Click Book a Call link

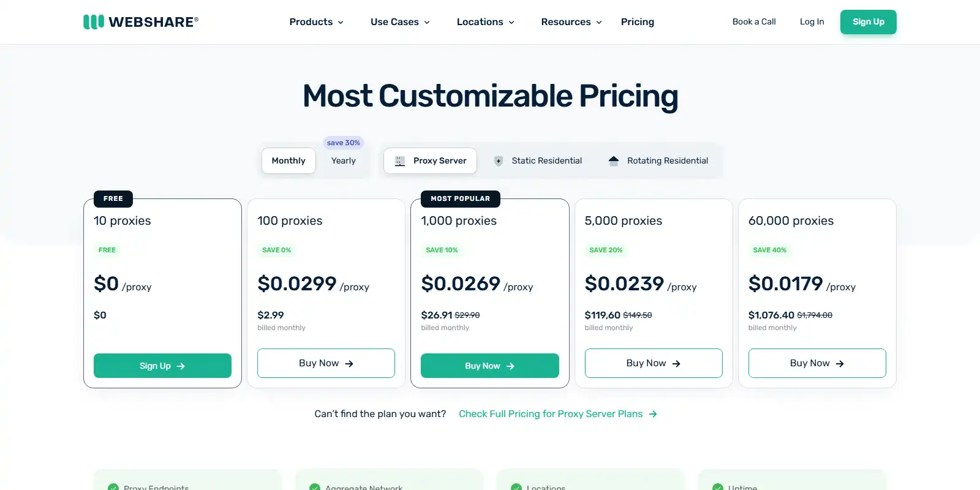pyautogui.click(x=754, y=21)
